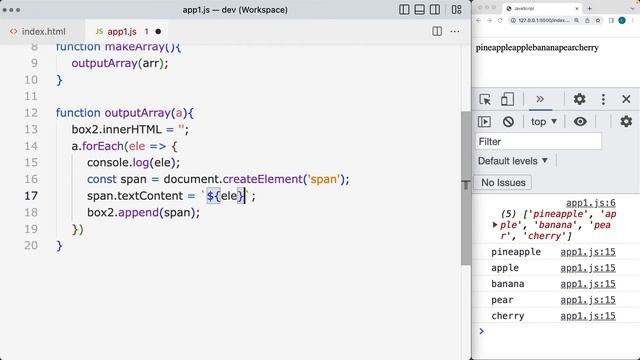Viewport: 640px width, 360px height.
Task: Click the page text pineappleapplebananapearcherry
Action: click(537, 48)
